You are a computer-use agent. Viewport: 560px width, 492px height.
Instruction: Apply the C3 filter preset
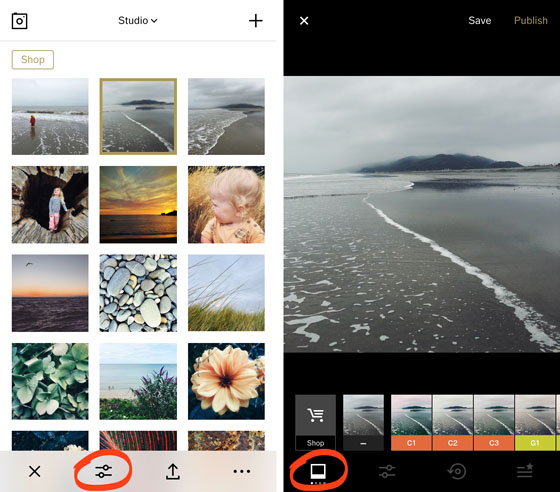pos(494,422)
